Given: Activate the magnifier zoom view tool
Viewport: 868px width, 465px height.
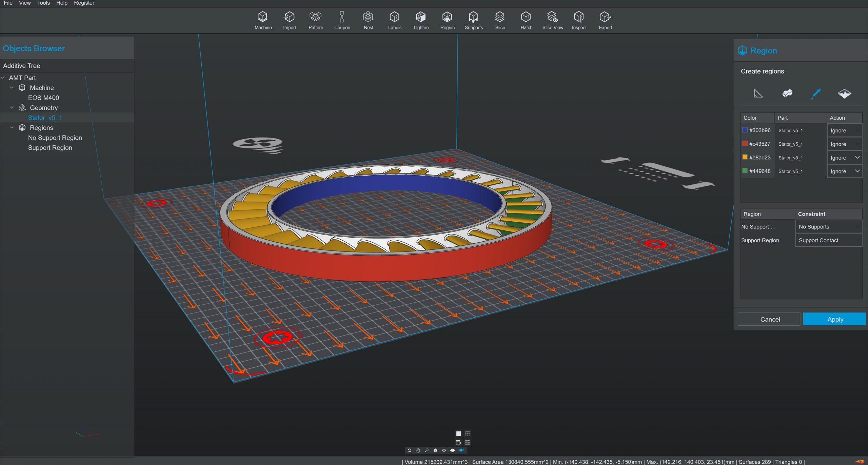Looking at the screenshot, I should coord(427,450).
